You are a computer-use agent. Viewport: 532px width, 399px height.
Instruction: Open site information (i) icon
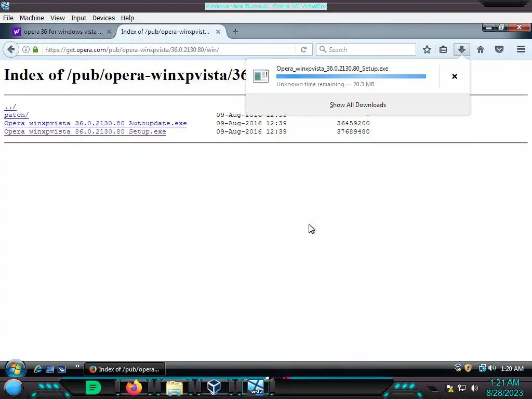pos(26,49)
